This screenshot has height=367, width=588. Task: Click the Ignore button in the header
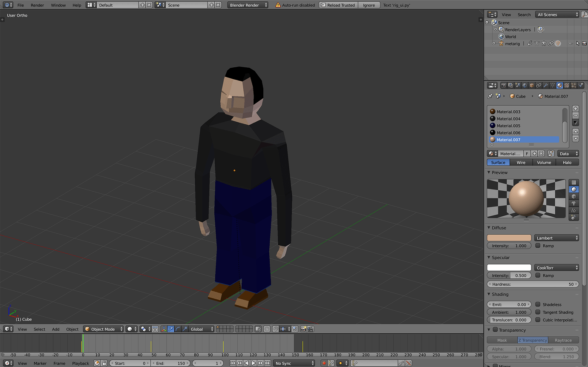[369, 5]
